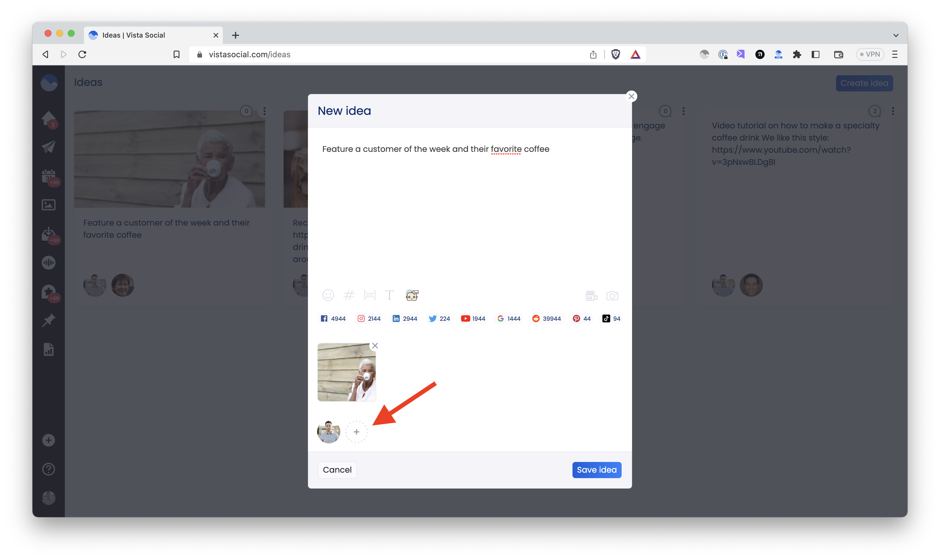
Task: Select the Reddit 39944 character counter
Action: 546,318
